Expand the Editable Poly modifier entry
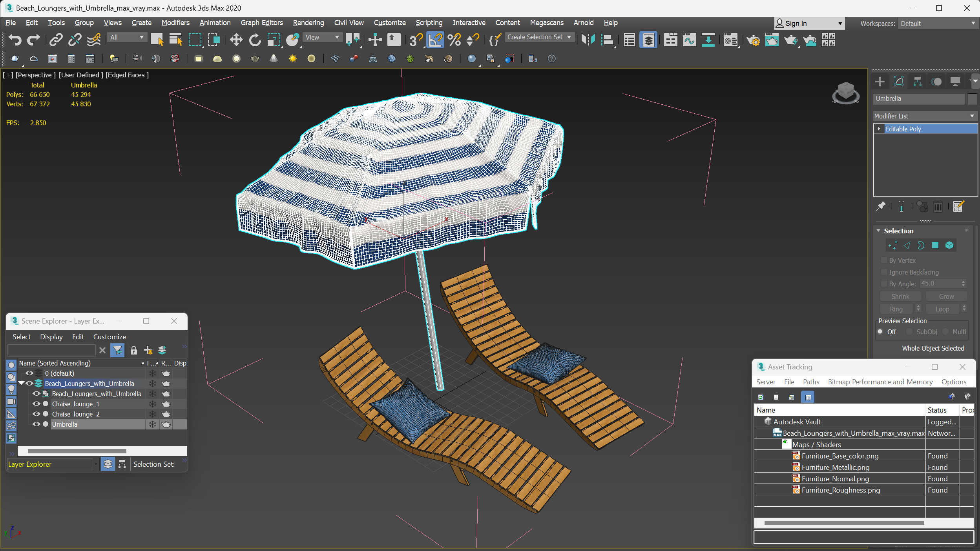Screen dimensions: 980x551 pos(879,129)
